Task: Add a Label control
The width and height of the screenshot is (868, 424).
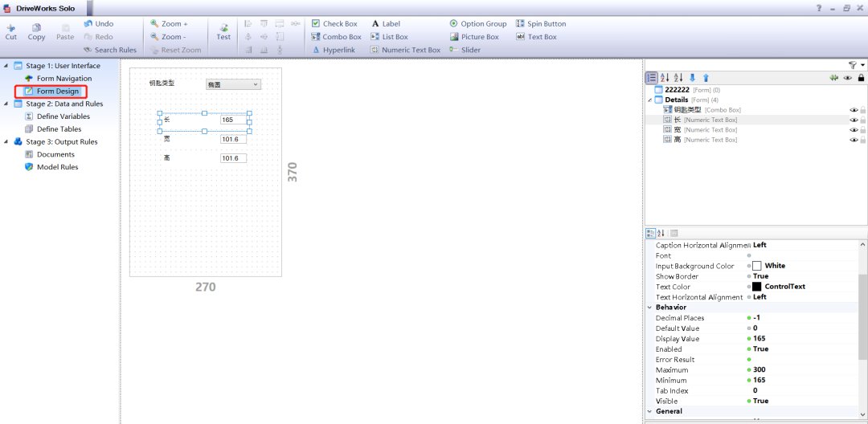Action: [385, 24]
